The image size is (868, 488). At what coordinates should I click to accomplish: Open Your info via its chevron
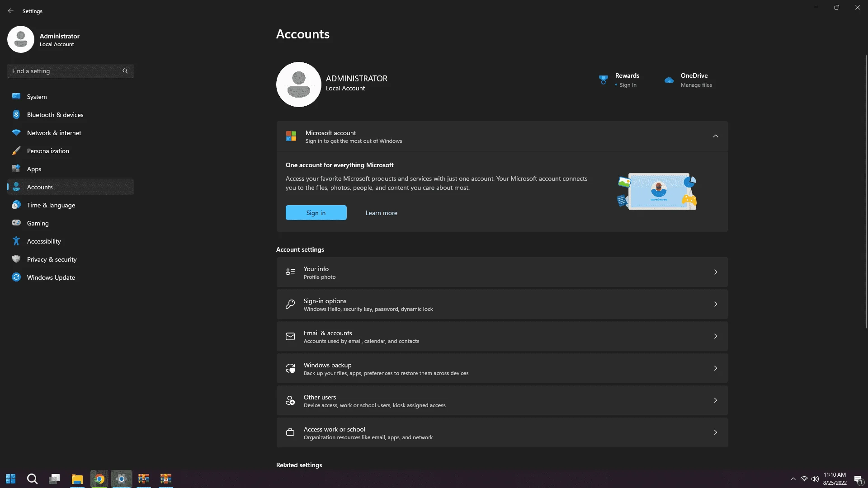(x=716, y=272)
